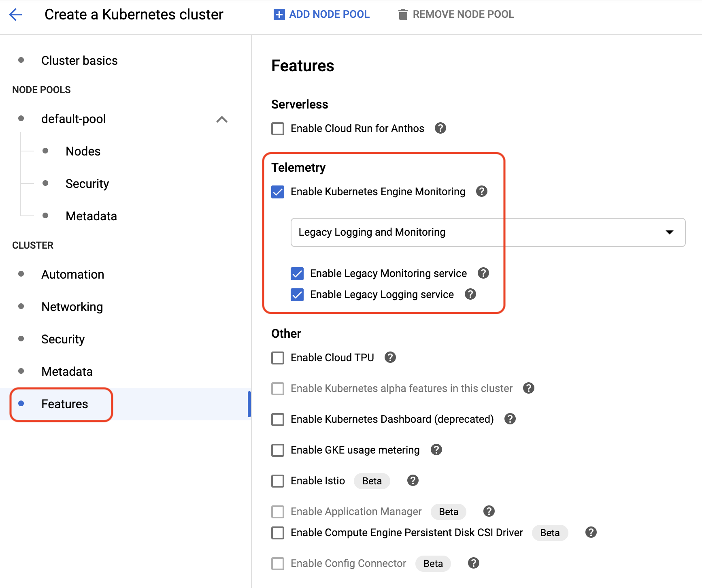The width and height of the screenshot is (702, 588).
Task: Open Security under default-pool
Action: coord(87,184)
